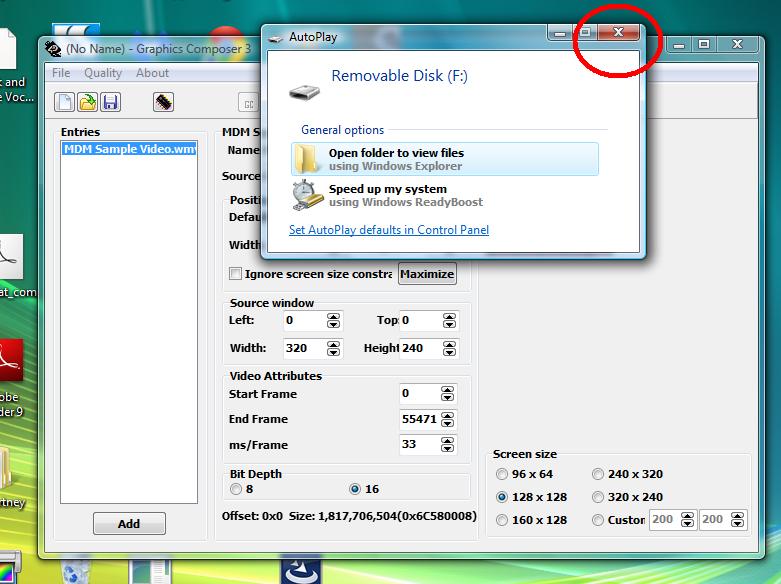Click the Source window Width spinner arrows
Image resolution: width=781 pixels, height=584 pixels.
[333, 348]
